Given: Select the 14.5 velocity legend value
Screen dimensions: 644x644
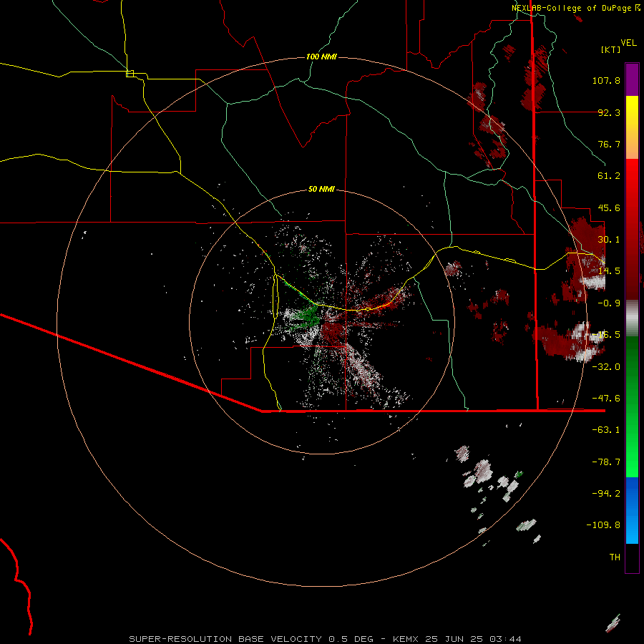Looking at the screenshot, I should point(609,271).
